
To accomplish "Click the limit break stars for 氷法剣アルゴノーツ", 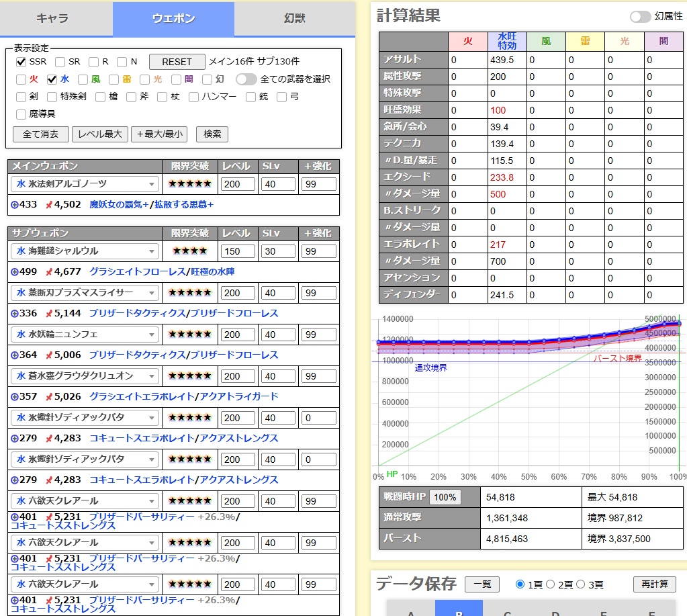I will coord(190,184).
